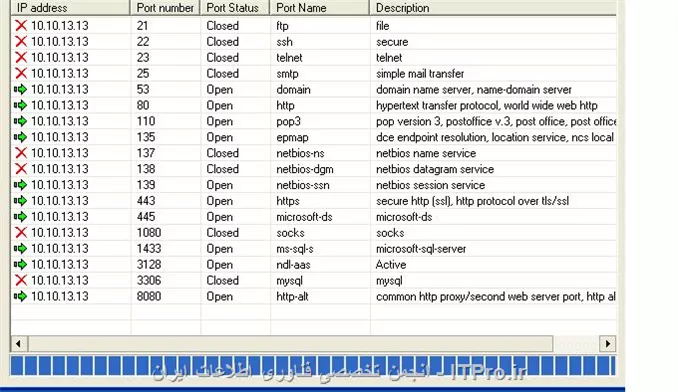Click the red X icon for port 21
This screenshot has height=392, width=678.
20,25
